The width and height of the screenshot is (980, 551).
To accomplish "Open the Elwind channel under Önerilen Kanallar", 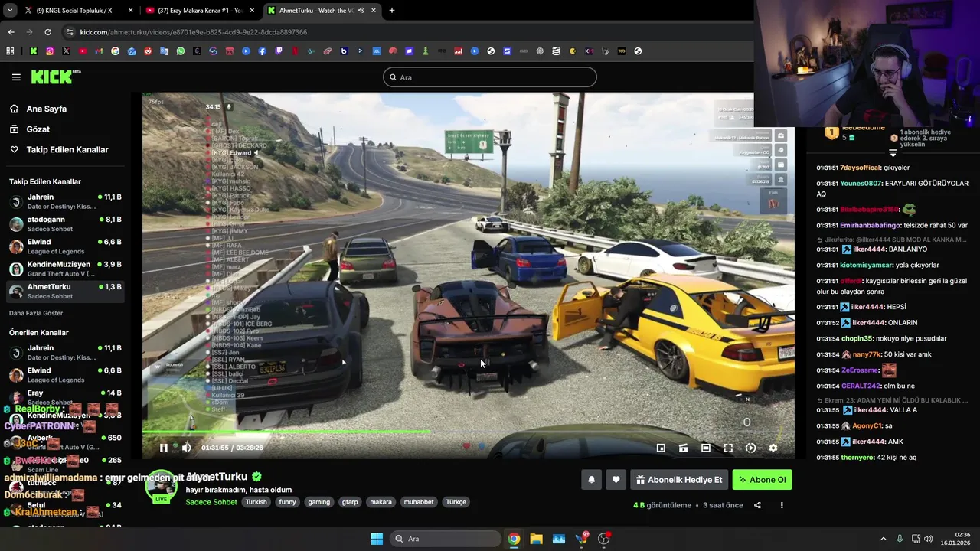I will 64,375.
